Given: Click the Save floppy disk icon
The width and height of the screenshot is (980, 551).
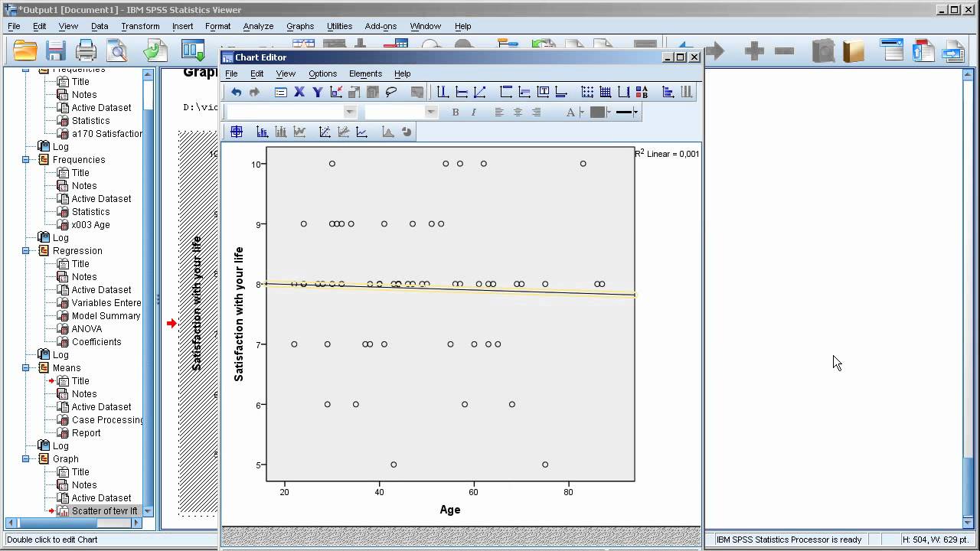Looking at the screenshot, I should click(55, 51).
